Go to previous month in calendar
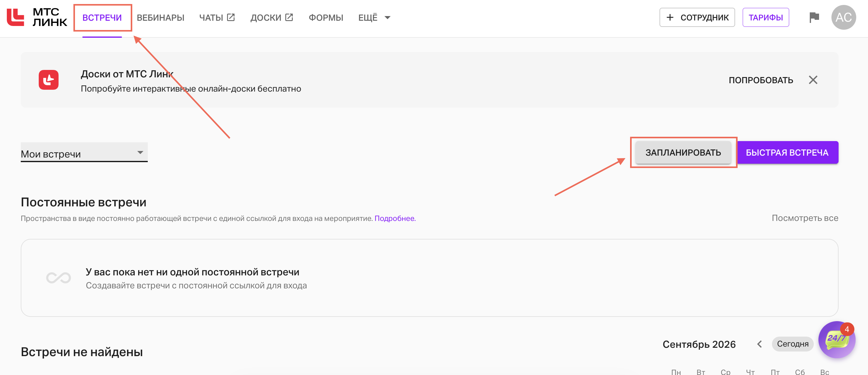The width and height of the screenshot is (868, 375). coord(760,344)
